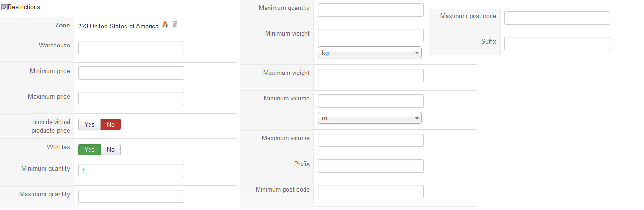The image size is (644, 210).
Task: Focus the Prefix text field
Action: [x=370, y=166]
